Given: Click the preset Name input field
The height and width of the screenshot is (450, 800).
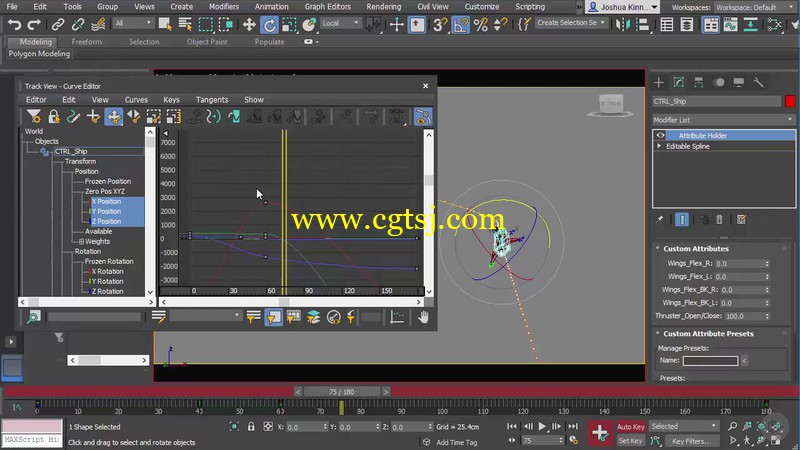Looking at the screenshot, I should click(710, 361).
